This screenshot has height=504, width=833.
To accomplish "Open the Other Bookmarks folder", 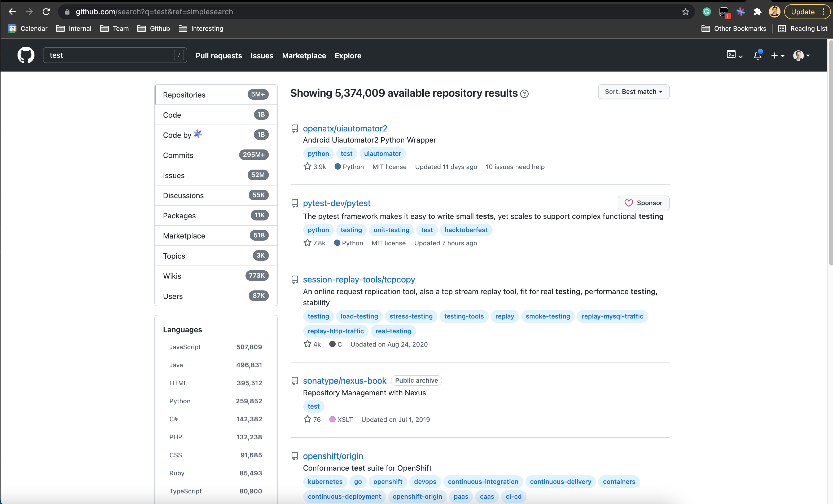I will click(734, 28).
